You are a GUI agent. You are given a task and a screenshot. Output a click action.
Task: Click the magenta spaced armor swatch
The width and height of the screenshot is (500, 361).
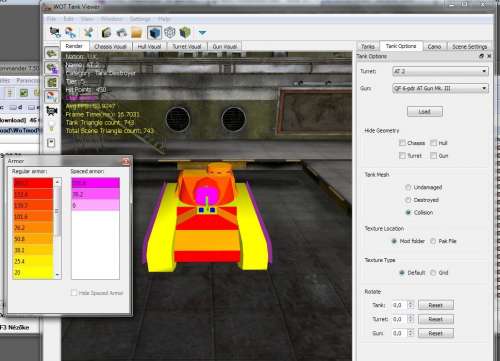tap(96, 183)
